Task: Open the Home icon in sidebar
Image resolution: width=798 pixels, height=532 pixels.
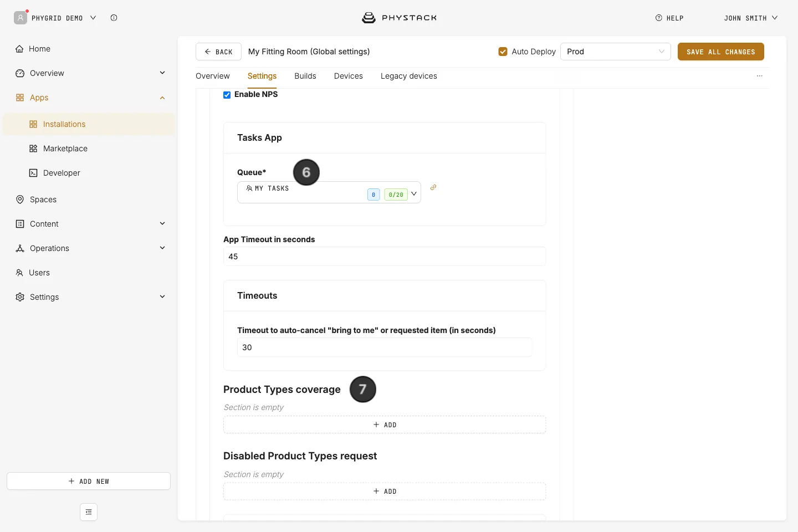Action: pyautogui.click(x=19, y=49)
